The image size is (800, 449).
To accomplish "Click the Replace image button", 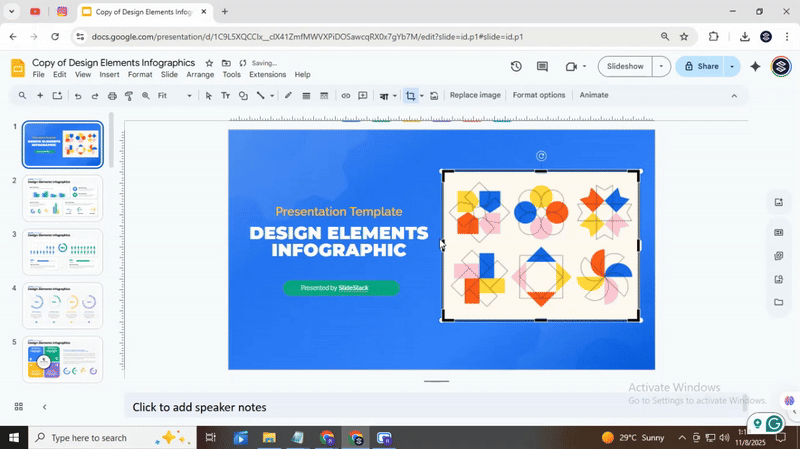I will pyautogui.click(x=475, y=96).
